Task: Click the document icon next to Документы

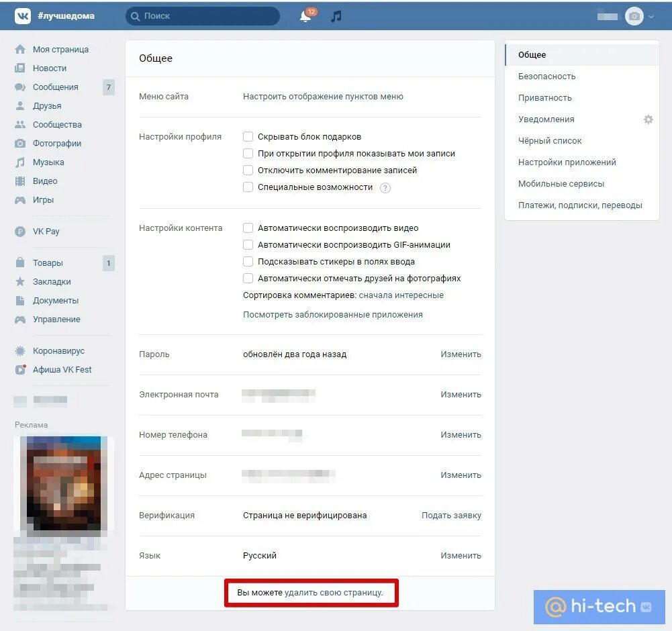Action: point(20,301)
